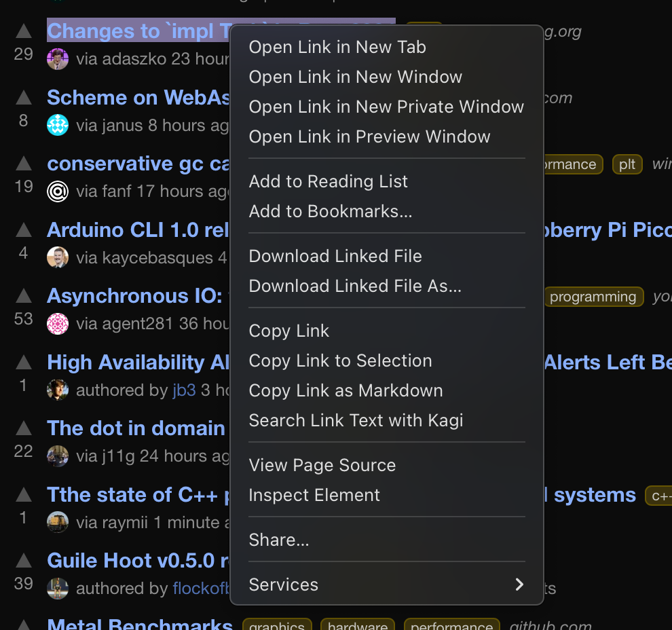Choose 'Search Link Text with Kagi'
This screenshot has height=630, width=672.
pos(356,420)
